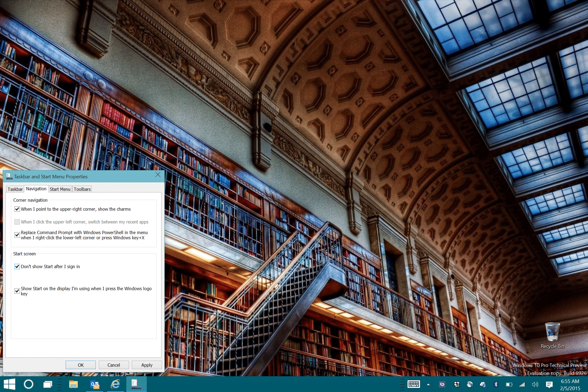
Task: Click the taskbar toolbar grip near Task View
Action: tap(59, 384)
